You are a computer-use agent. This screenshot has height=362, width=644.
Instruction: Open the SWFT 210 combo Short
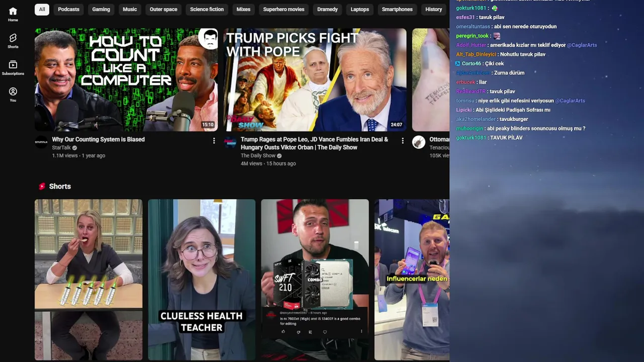click(315, 280)
